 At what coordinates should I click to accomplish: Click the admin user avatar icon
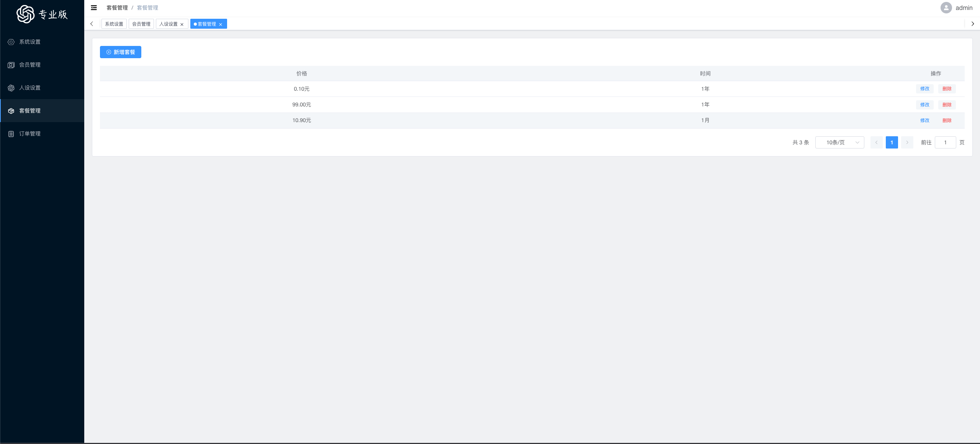946,8
